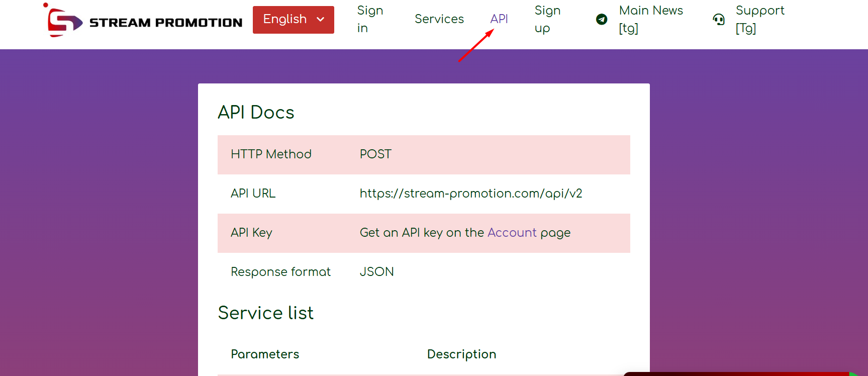Image resolution: width=868 pixels, height=376 pixels.
Task: Click the HTTP Method row label
Action: point(271,154)
